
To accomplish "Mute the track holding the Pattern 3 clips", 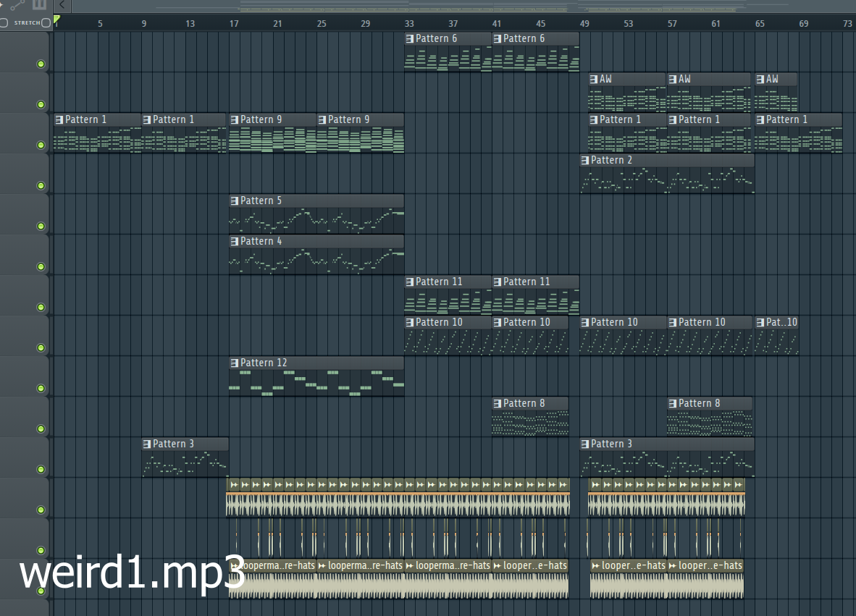I will 41,469.
